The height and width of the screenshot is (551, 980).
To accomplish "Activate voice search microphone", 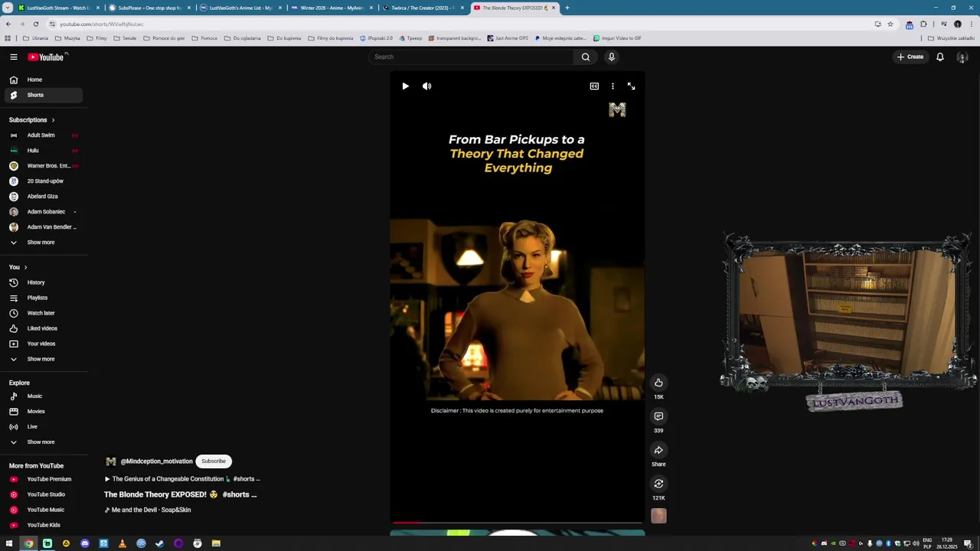I will tap(611, 57).
